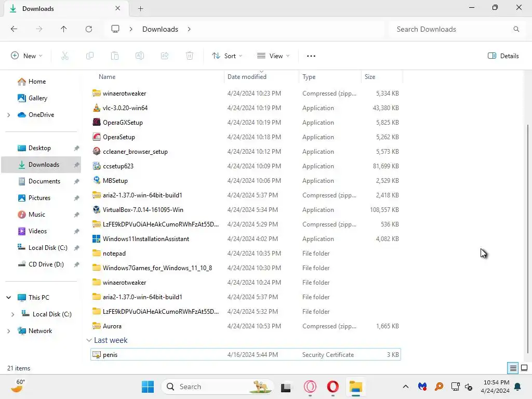Click the Rename icon in the toolbar
Image resolution: width=532 pixels, height=399 pixels.
pos(140,56)
